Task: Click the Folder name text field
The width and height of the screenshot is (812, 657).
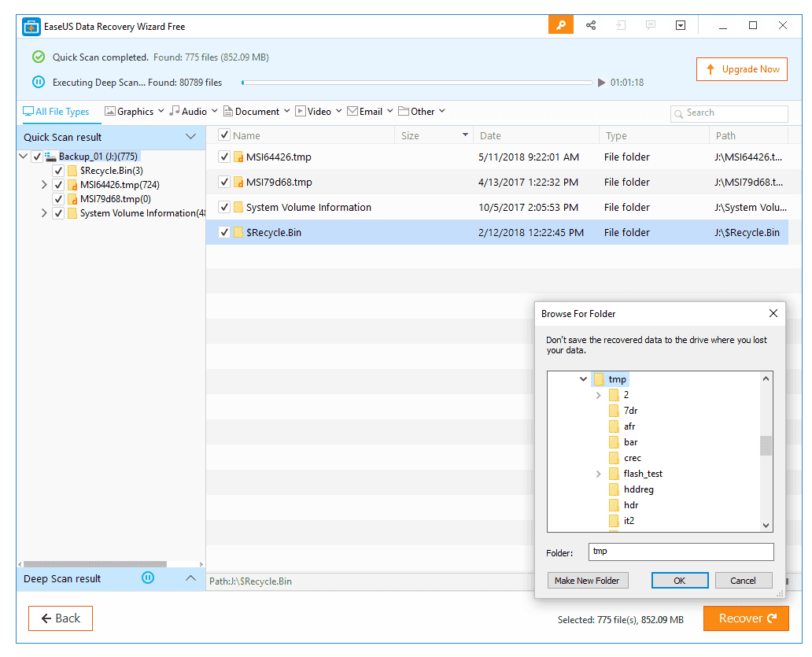Action: point(681,552)
